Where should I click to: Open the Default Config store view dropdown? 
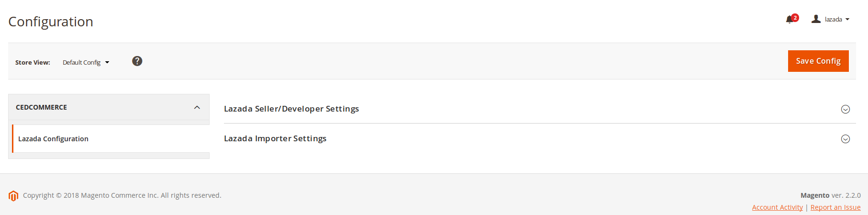coord(86,62)
